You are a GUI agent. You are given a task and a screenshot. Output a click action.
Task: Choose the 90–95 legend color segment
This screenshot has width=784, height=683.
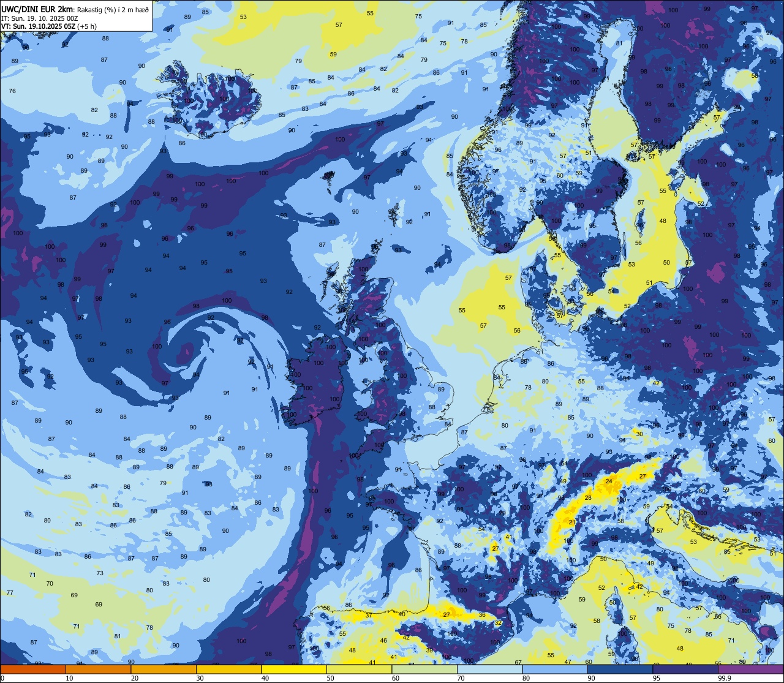(620, 669)
